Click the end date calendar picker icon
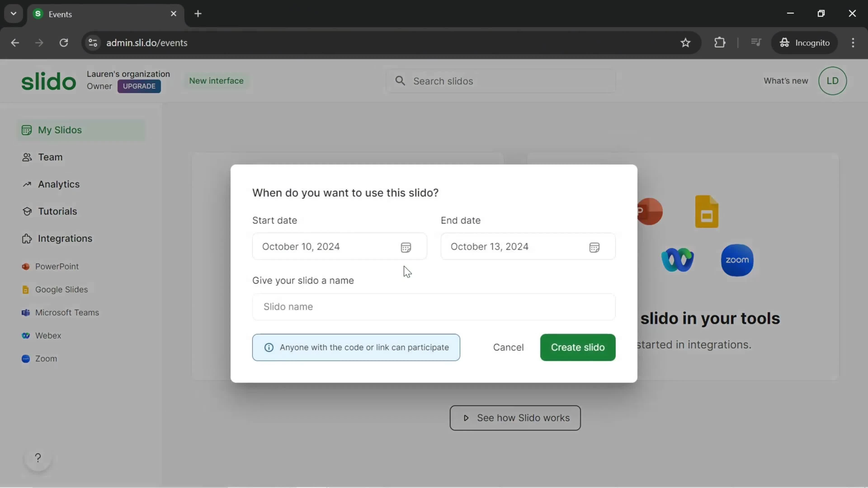The width and height of the screenshot is (868, 488). click(594, 247)
